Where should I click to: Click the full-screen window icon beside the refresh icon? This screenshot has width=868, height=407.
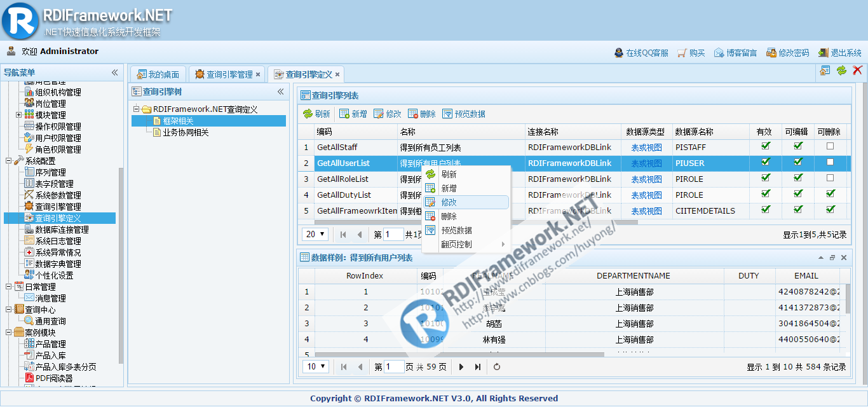[825, 71]
